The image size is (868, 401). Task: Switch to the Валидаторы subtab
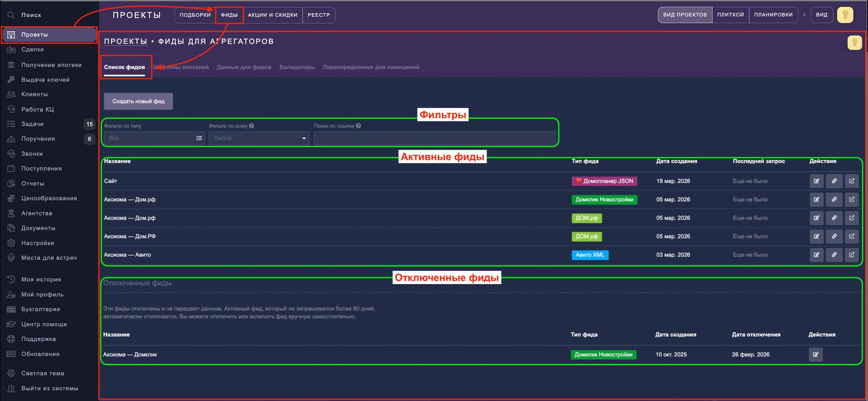coord(297,67)
